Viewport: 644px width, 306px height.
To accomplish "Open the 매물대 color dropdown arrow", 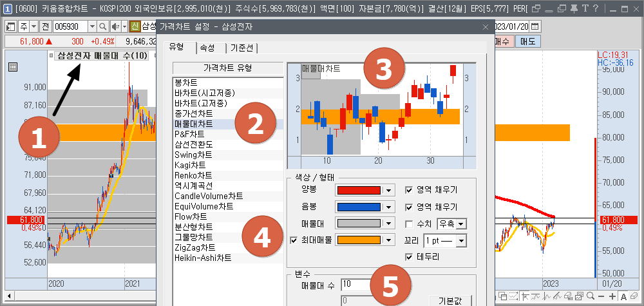I will point(389,224).
